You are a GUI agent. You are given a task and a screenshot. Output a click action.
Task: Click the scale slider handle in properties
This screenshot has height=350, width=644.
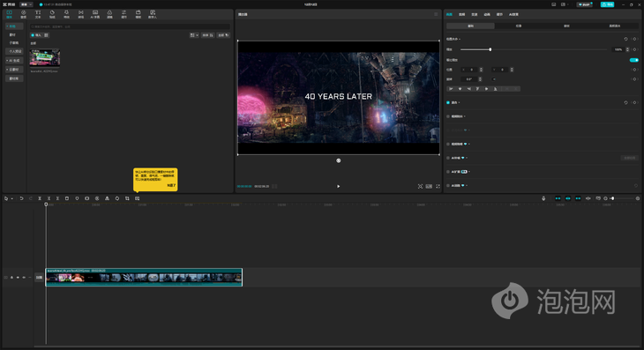(x=490, y=49)
